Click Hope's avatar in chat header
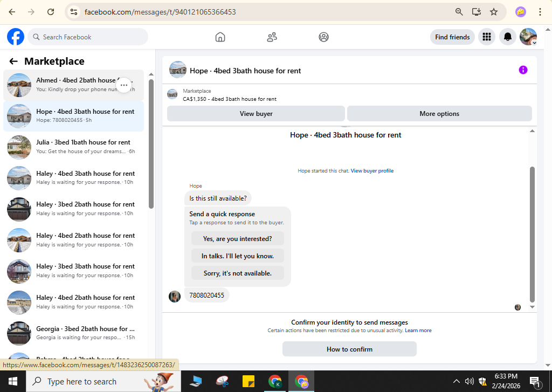This screenshot has height=392, width=552. click(178, 70)
